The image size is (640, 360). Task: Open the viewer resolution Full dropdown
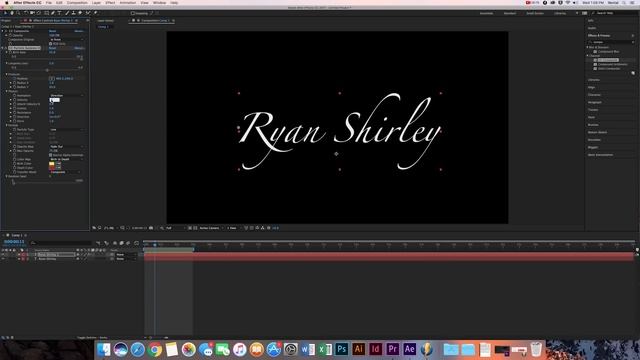(175, 228)
